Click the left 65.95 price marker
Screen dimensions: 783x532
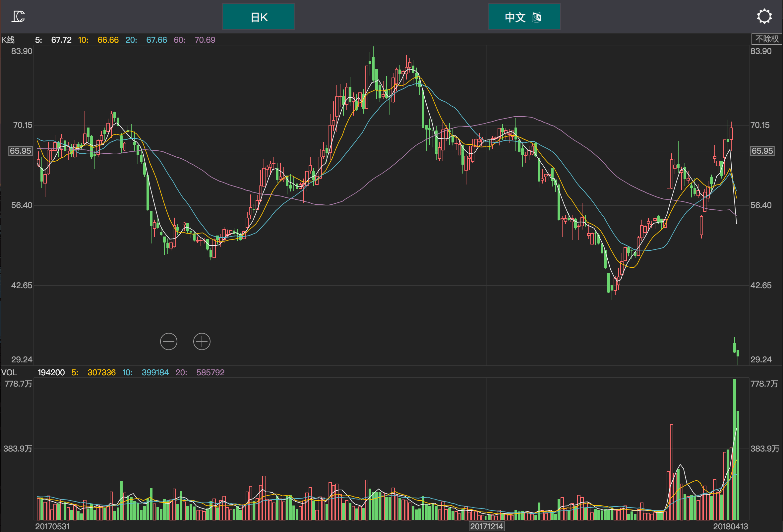point(21,151)
